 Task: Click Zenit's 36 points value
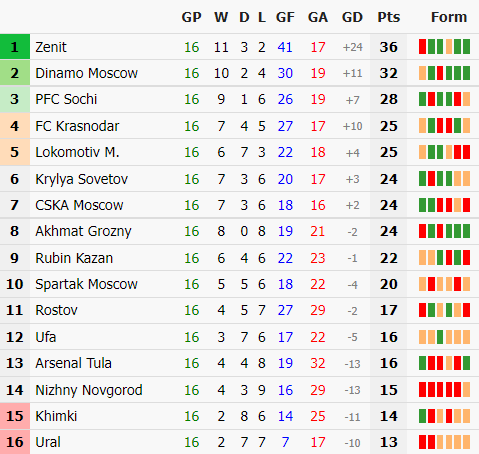(388, 47)
